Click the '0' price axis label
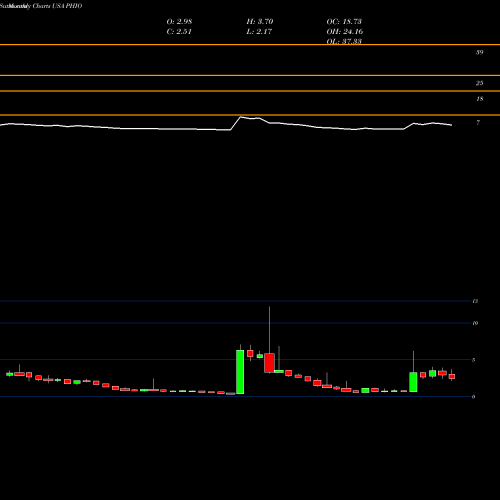 473,397
